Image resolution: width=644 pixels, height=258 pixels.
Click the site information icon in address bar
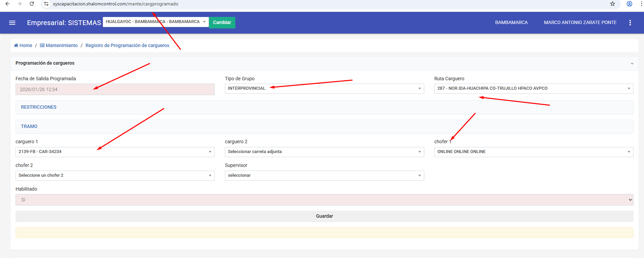pyautogui.click(x=46, y=4)
